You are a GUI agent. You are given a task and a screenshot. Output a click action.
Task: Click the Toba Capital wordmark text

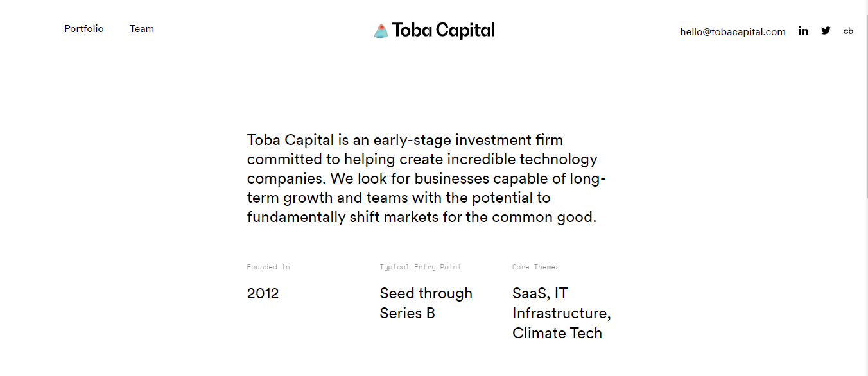click(x=444, y=30)
